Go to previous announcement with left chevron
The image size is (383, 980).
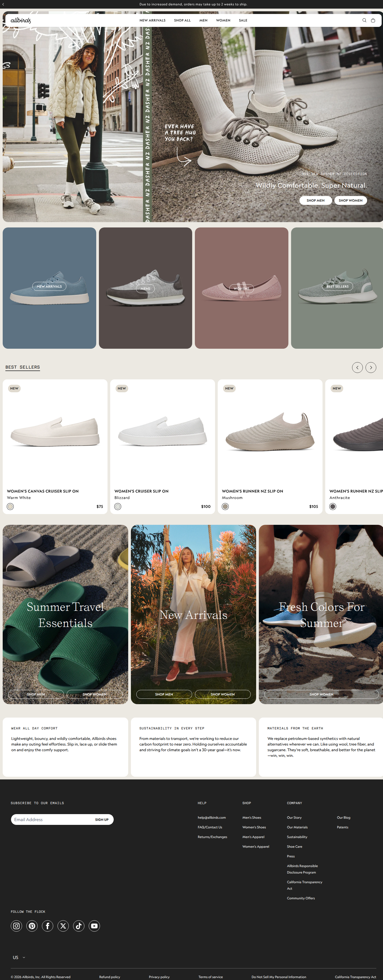click(3, 4)
